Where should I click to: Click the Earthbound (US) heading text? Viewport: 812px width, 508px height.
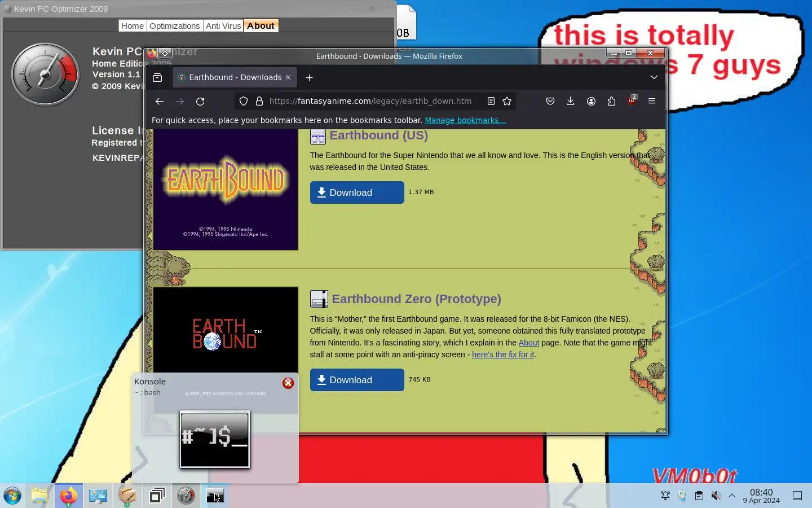pos(379,135)
